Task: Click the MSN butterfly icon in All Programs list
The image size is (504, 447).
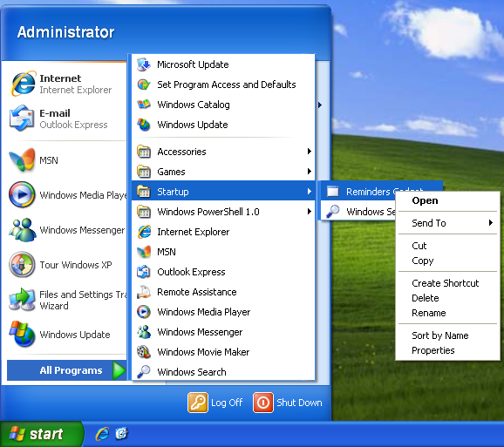Action: point(144,252)
